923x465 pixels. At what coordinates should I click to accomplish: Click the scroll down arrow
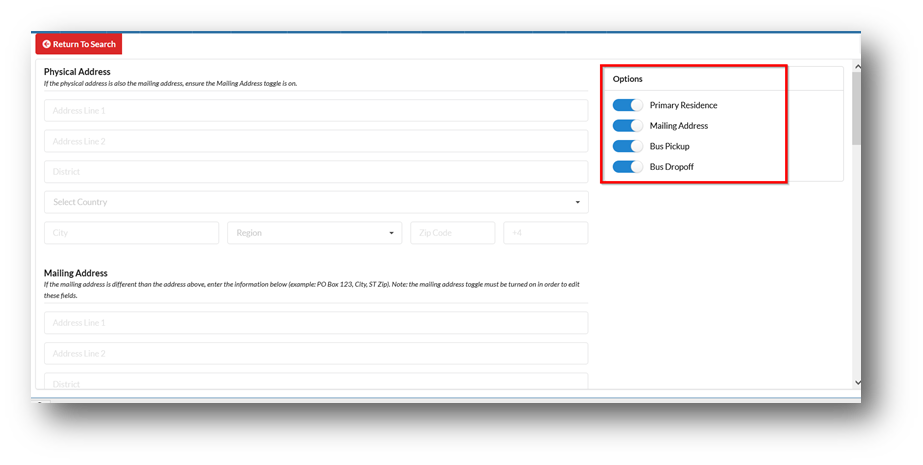click(x=857, y=383)
